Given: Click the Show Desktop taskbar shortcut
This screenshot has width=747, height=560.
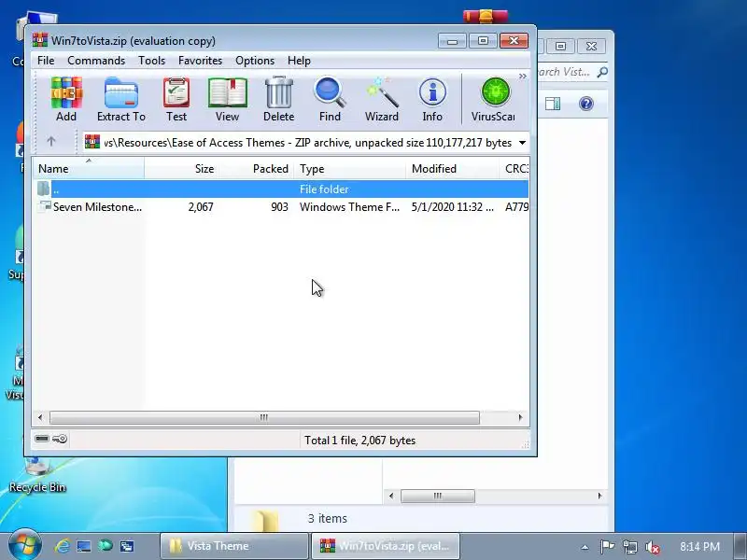Looking at the screenshot, I should [x=84, y=546].
